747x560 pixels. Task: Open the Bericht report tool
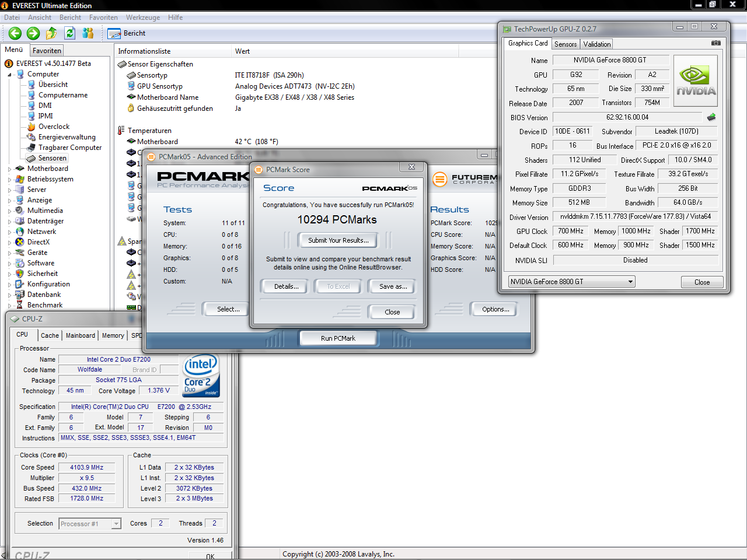127,33
